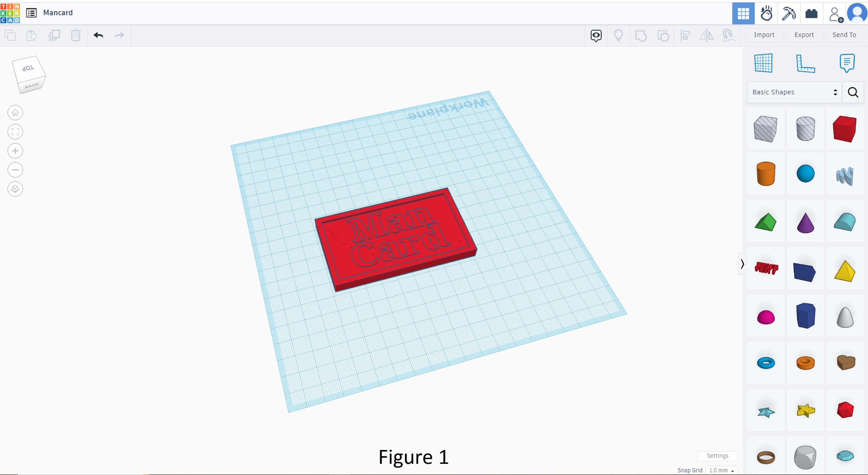The width and height of the screenshot is (868, 475).
Task: Open the Snap Grid 1.0 mm dropdown
Action: 721,470
